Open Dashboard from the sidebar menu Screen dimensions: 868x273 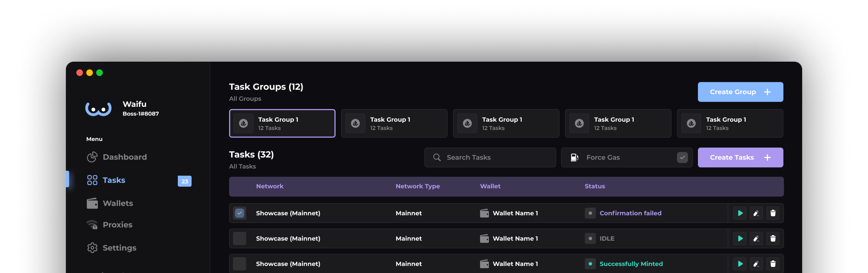click(x=117, y=157)
